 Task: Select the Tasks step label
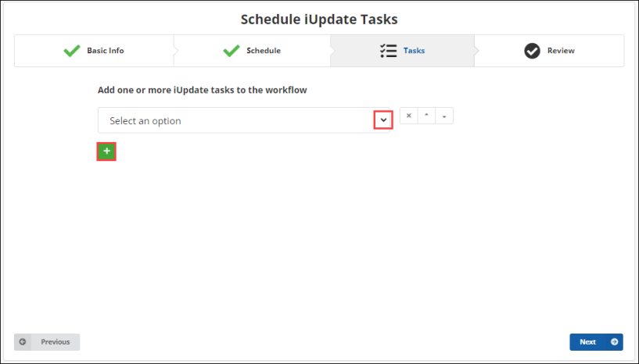tap(415, 51)
